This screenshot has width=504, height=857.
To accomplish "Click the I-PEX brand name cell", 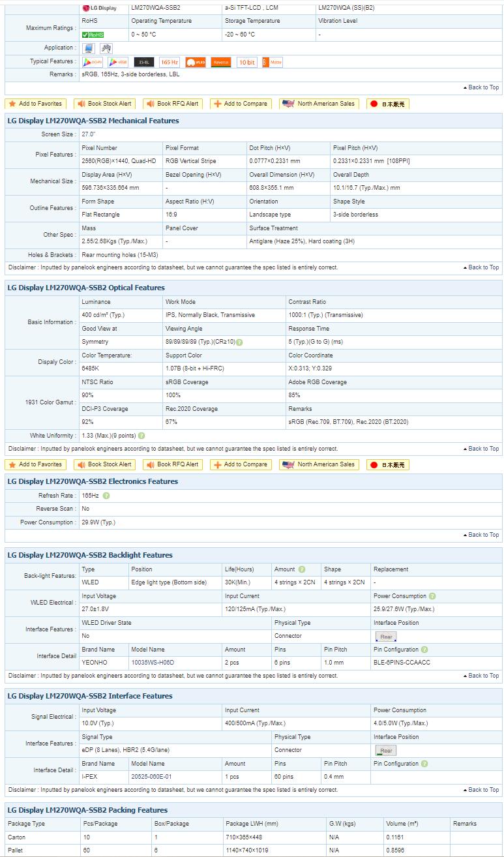I will coord(89,777).
